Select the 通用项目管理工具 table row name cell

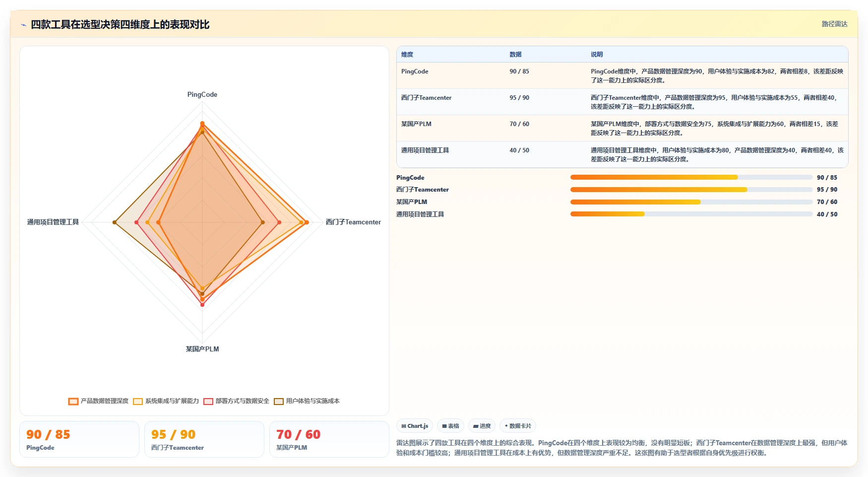451,154
